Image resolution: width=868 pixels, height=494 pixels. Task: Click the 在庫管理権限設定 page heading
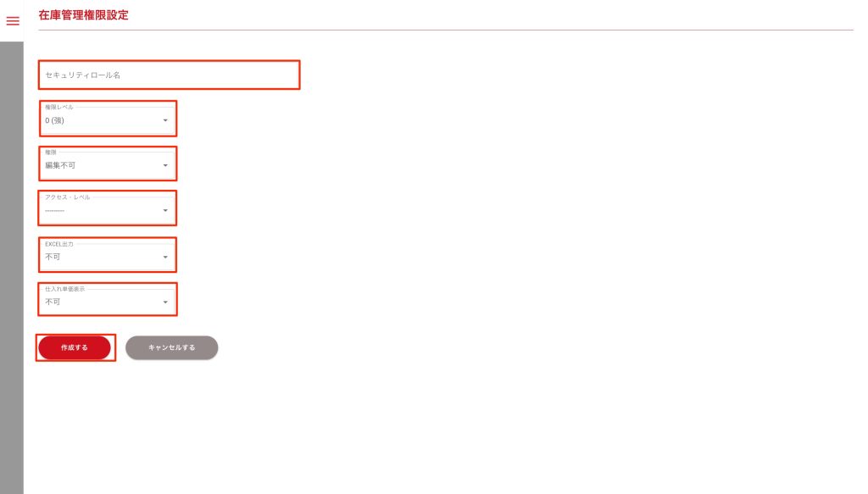click(84, 15)
